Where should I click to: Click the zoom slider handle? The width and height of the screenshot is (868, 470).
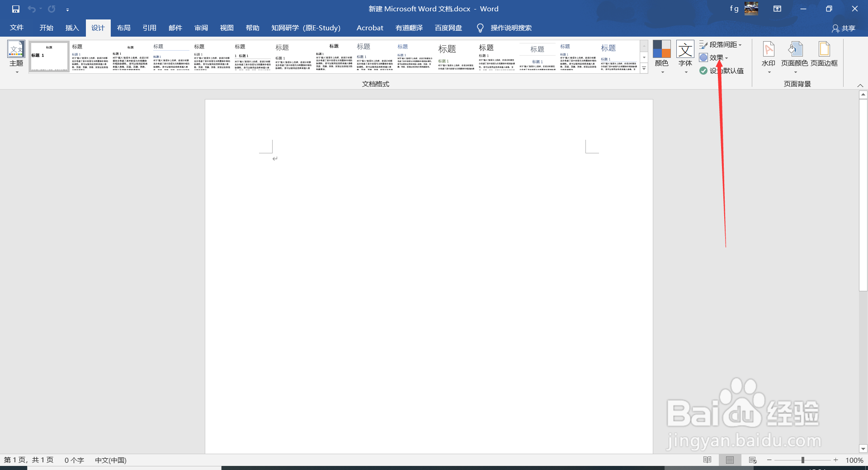click(x=803, y=460)
